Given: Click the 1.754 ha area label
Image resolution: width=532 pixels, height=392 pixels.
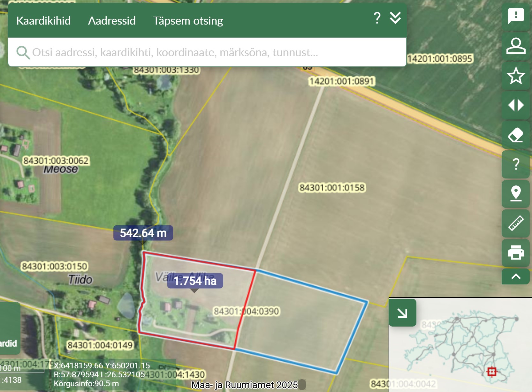Looking at the screenshot, I should [x=195, y=281].
